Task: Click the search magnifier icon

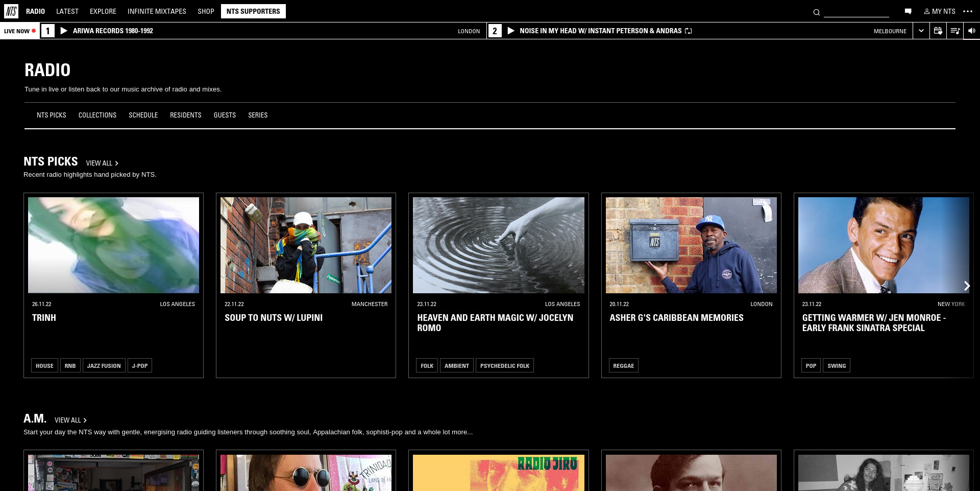Action: [816, 12]
